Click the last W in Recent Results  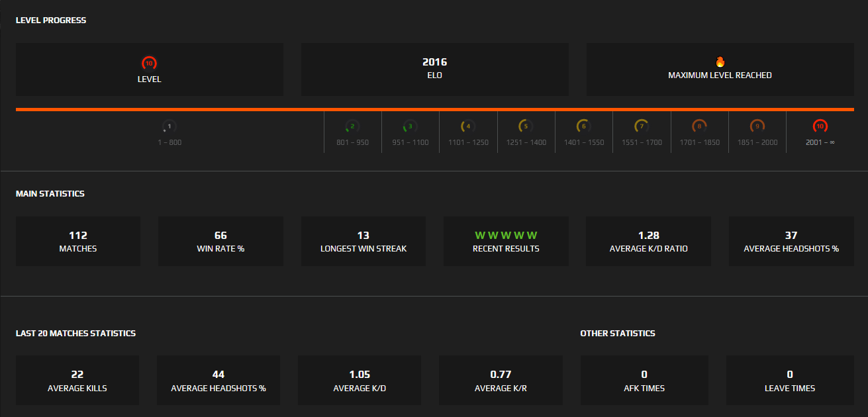point(533,235)
